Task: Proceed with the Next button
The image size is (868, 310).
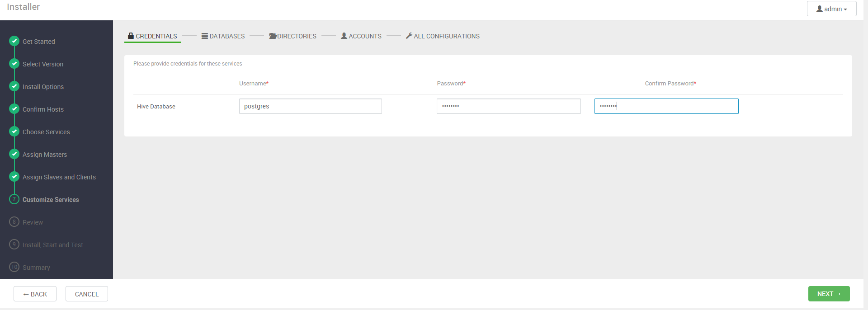Action: tap(829, 294)
